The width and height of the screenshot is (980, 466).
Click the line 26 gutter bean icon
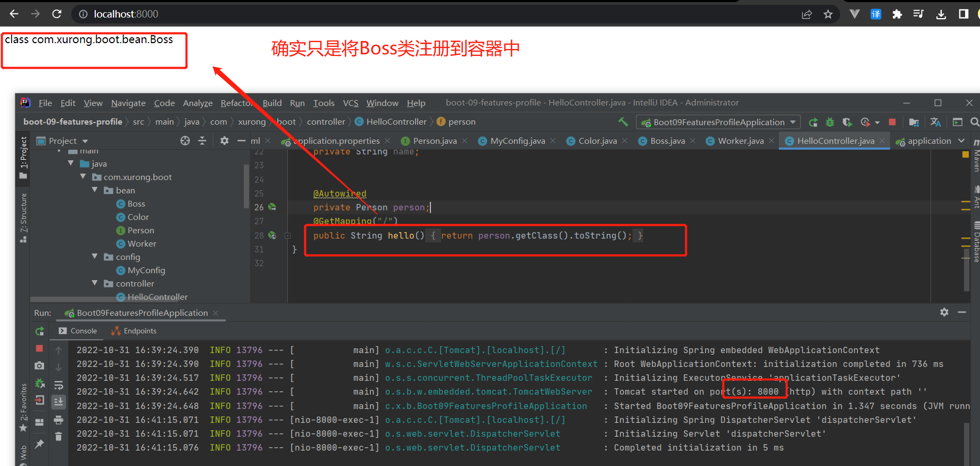click(272, 207)
